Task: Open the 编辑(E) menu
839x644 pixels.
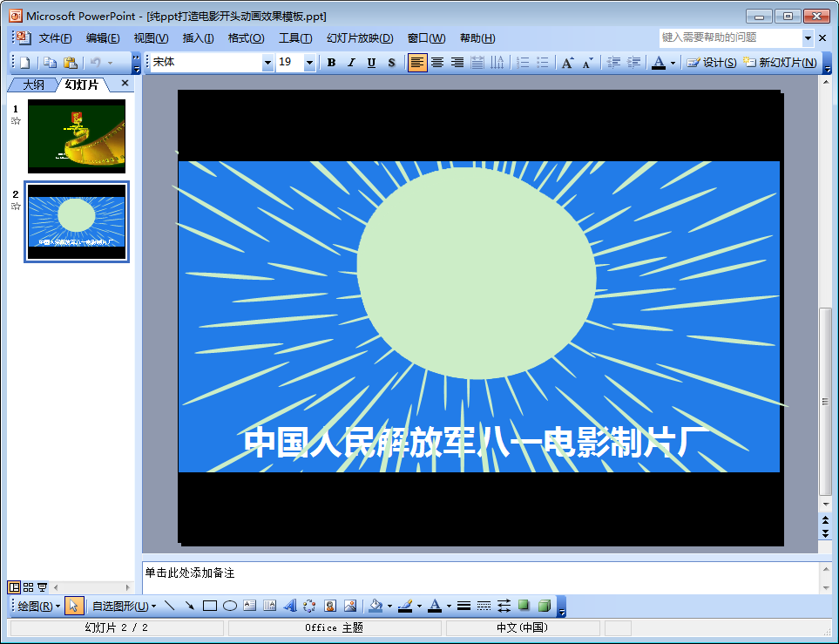Action: [103, 38]
